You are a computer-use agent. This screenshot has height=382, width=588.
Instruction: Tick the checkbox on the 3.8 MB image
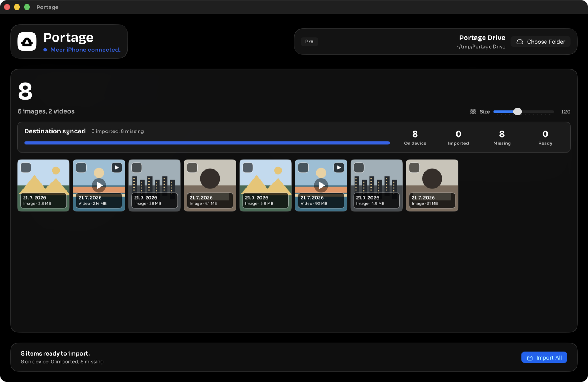(x=26, y=168)
